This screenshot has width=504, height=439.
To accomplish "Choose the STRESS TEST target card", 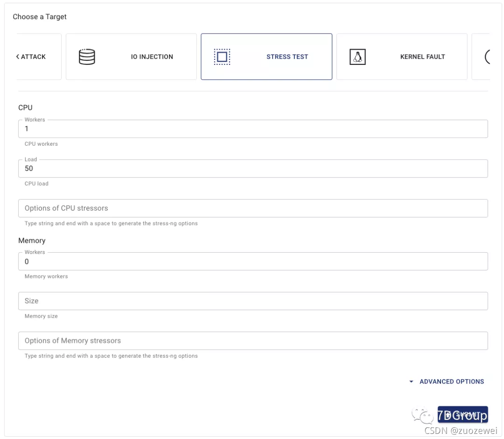I will click(266, 57).
